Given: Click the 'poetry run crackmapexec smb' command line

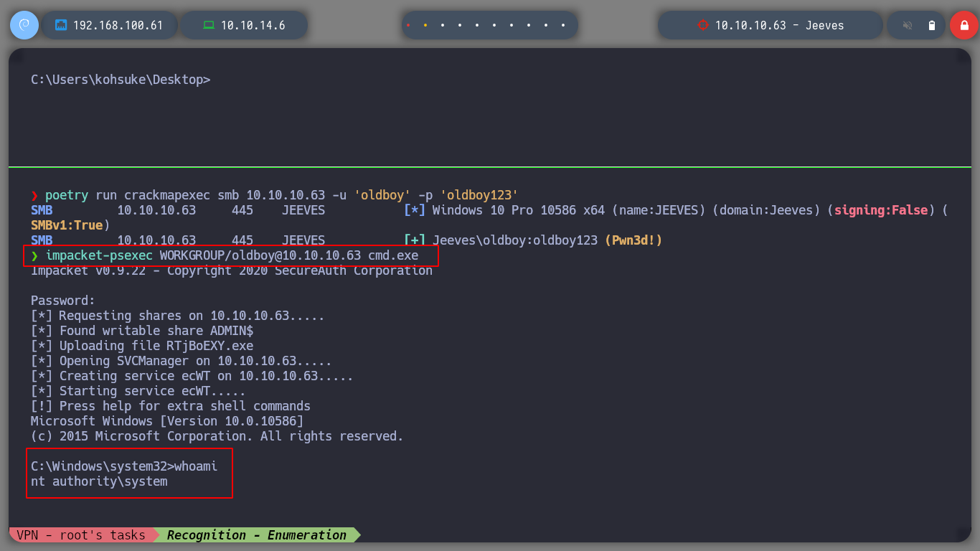Looking at the screenshot, I should click(274, 195).
